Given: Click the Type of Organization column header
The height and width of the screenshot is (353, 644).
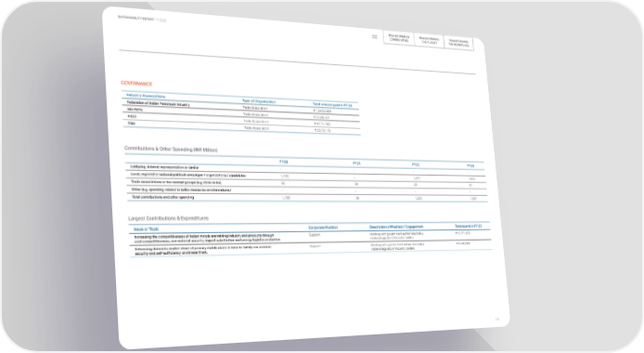Looking at the screenshot, I should (259, 101).
